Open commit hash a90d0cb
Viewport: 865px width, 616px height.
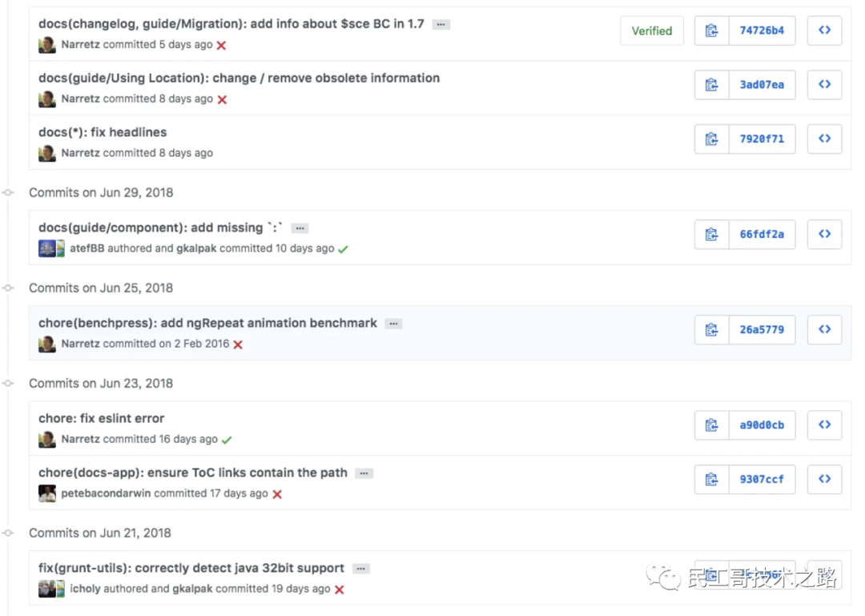point(762,425)
